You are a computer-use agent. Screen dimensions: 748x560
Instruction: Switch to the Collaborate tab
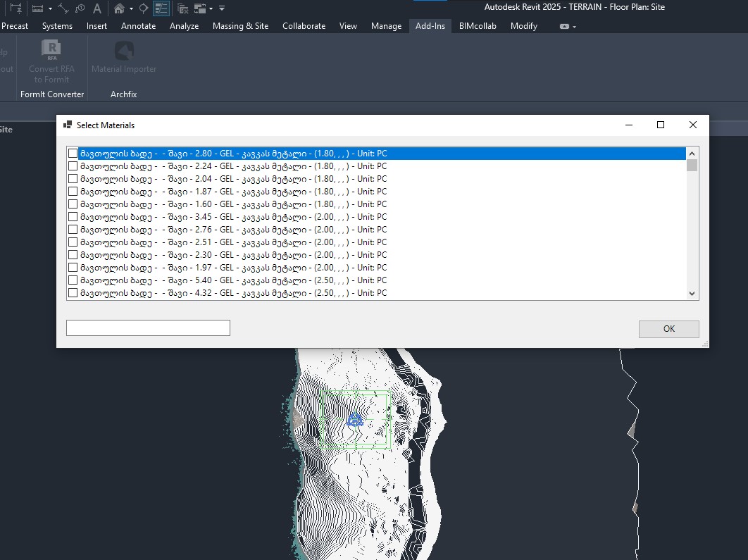pyautogui.click(x=304, y=26)
